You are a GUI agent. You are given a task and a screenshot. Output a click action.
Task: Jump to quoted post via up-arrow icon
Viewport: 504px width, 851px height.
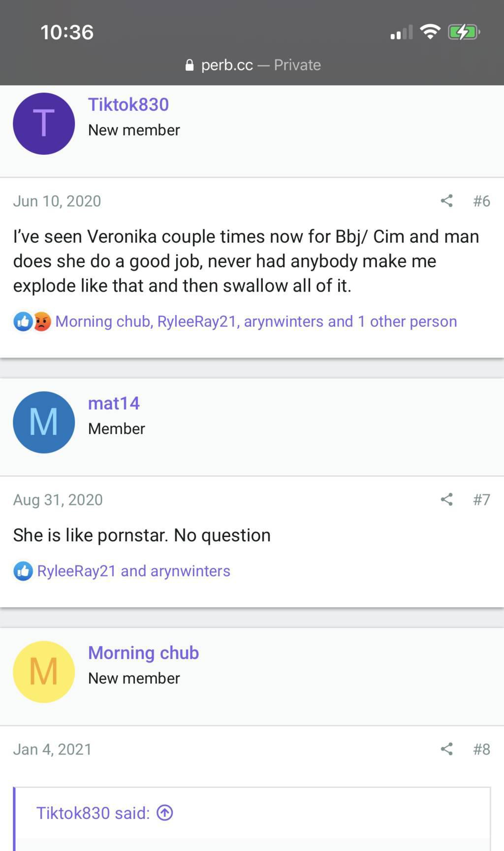[x=165, y=813]
